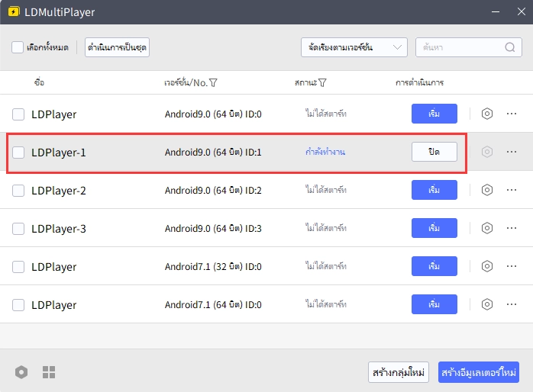
Task: Open multiplayer settings hexagon at bottom left
Action: [x=21, y=372]
